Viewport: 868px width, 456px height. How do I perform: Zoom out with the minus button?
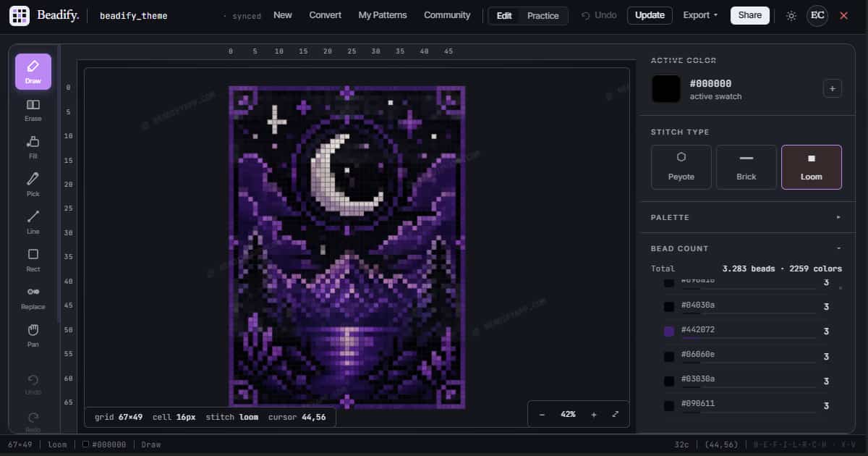click(x=542, y=414)
